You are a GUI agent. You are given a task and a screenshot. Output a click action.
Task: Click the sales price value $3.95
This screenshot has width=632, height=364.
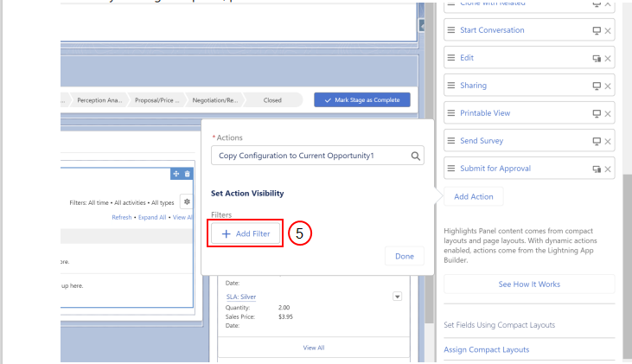285,316
